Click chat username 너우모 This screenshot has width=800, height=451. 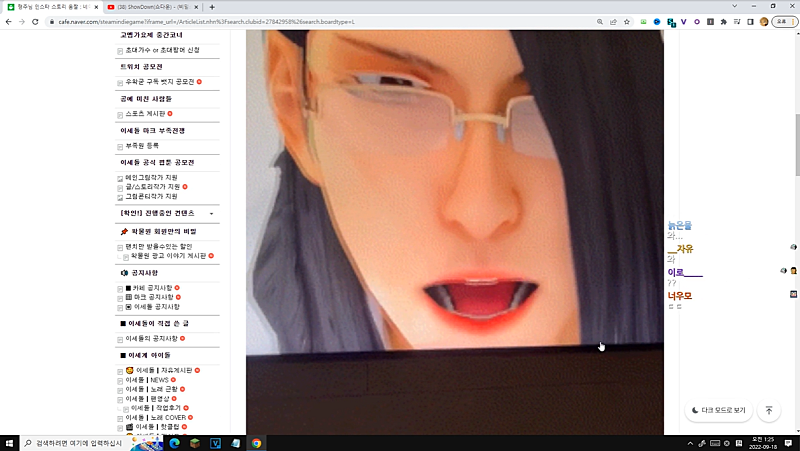pos(680,296)
